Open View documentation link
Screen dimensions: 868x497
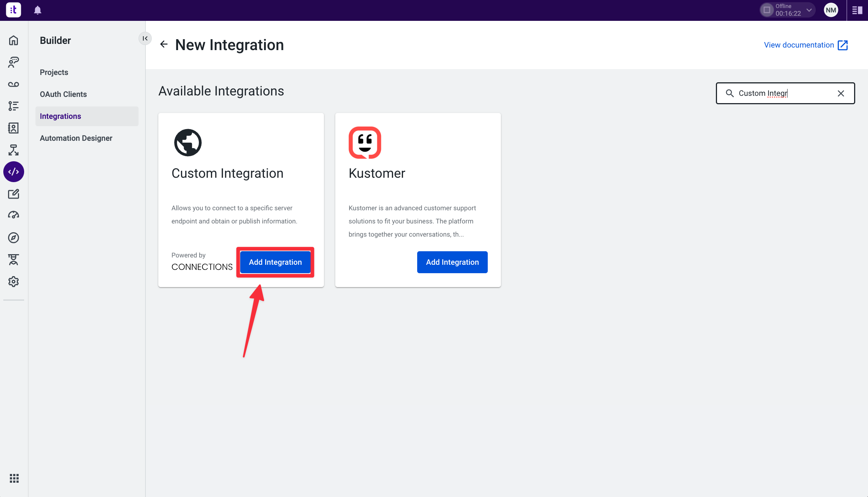(806, 45)
